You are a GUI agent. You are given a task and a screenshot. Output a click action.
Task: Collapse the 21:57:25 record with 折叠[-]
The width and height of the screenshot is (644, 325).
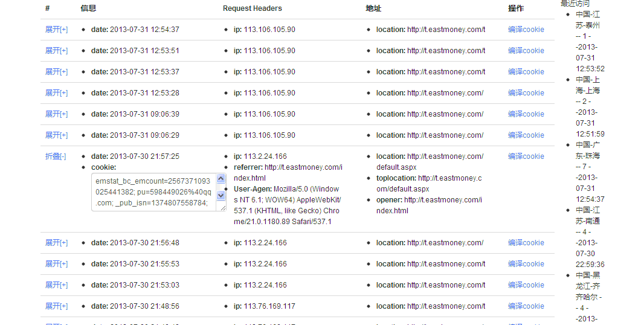tap(56, 156)
